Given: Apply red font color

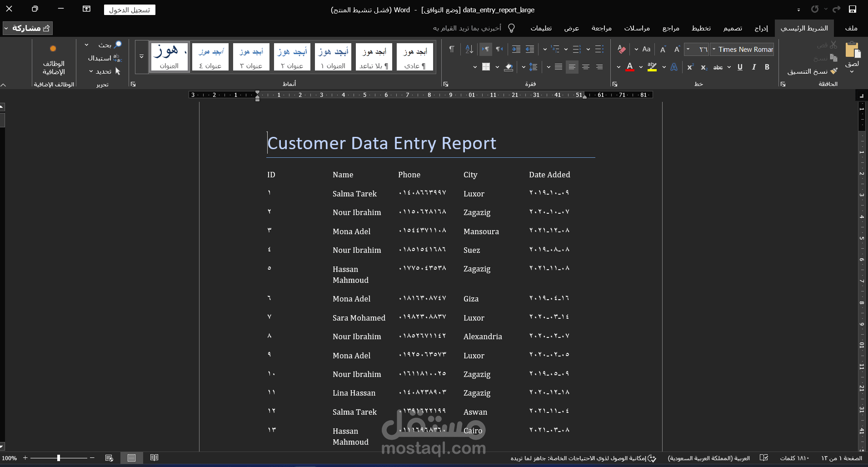Looking at the screenshot, I should pyautogui.click(x=629, y=67).
